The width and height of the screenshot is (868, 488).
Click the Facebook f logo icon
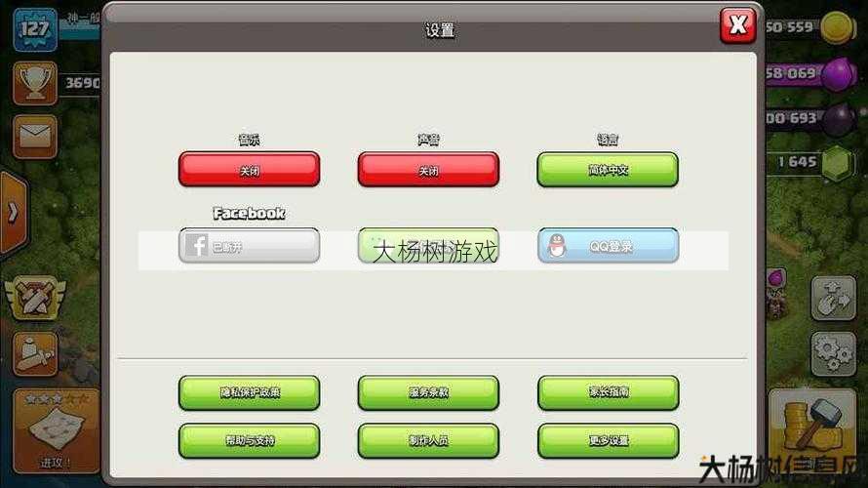(196, 245)
